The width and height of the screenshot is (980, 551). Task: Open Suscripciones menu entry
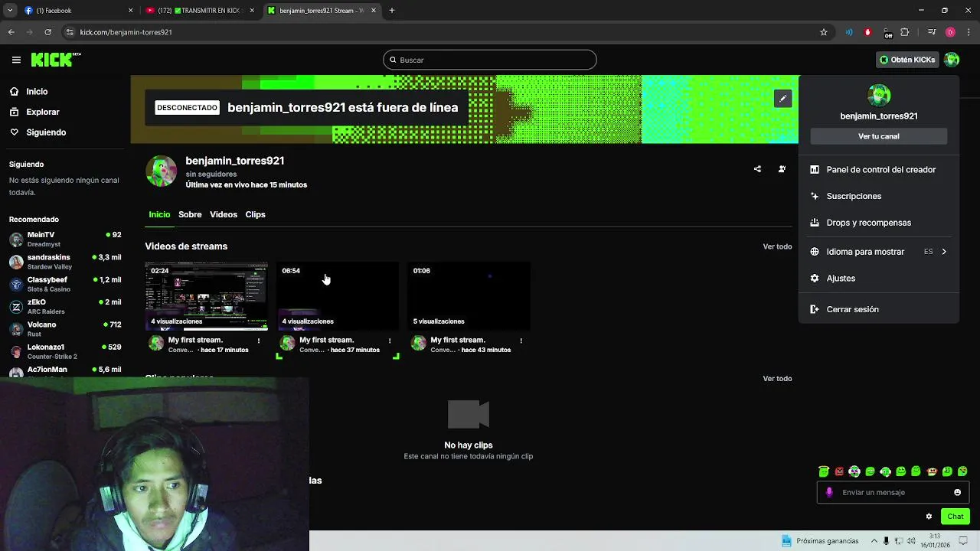[878, 196]
